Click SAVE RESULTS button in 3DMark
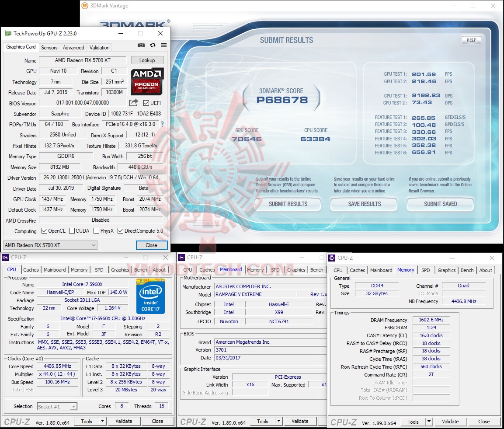The height and width of the screenshot is (429, 504). [364, 204]
